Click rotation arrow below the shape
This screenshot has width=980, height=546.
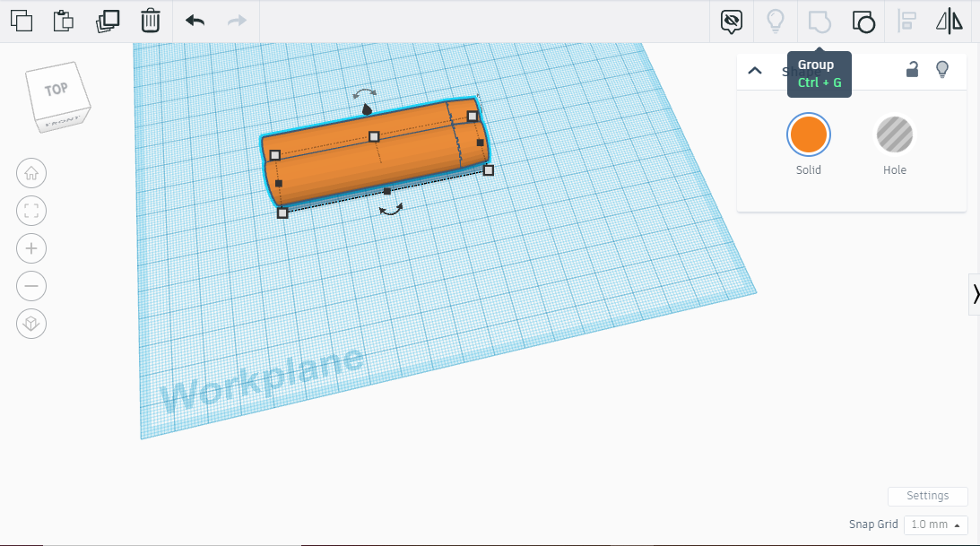pos(391,211)
